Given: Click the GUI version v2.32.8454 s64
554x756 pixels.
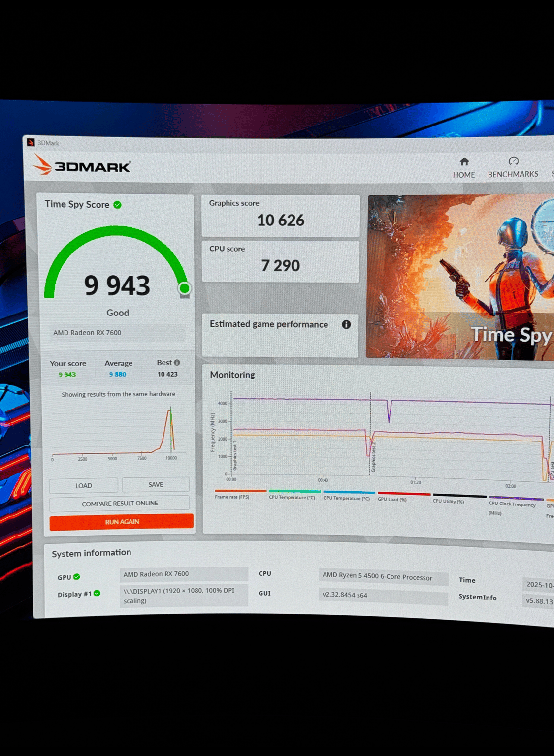Looking at the screenshot, I should 383,595.
